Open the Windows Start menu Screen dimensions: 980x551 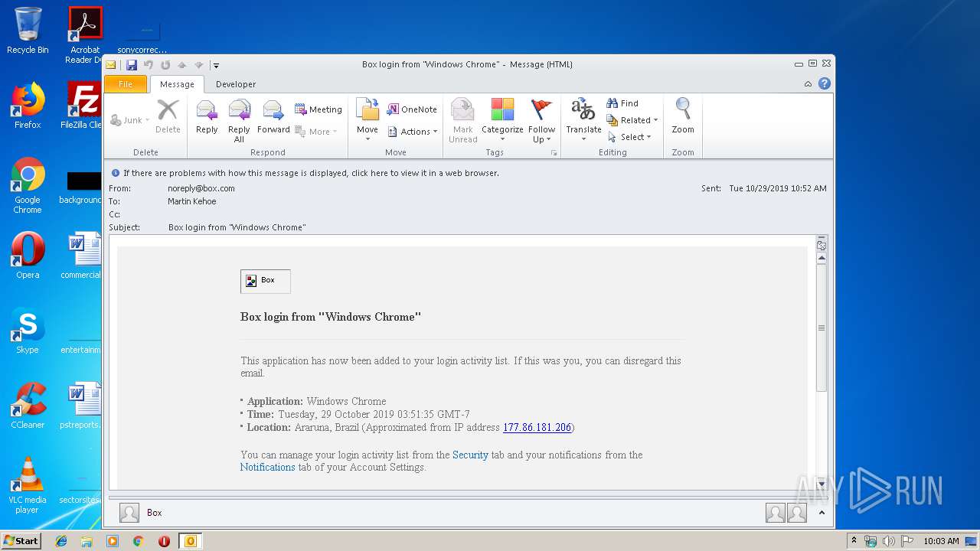pyautogui.click(x=21, y=540)
